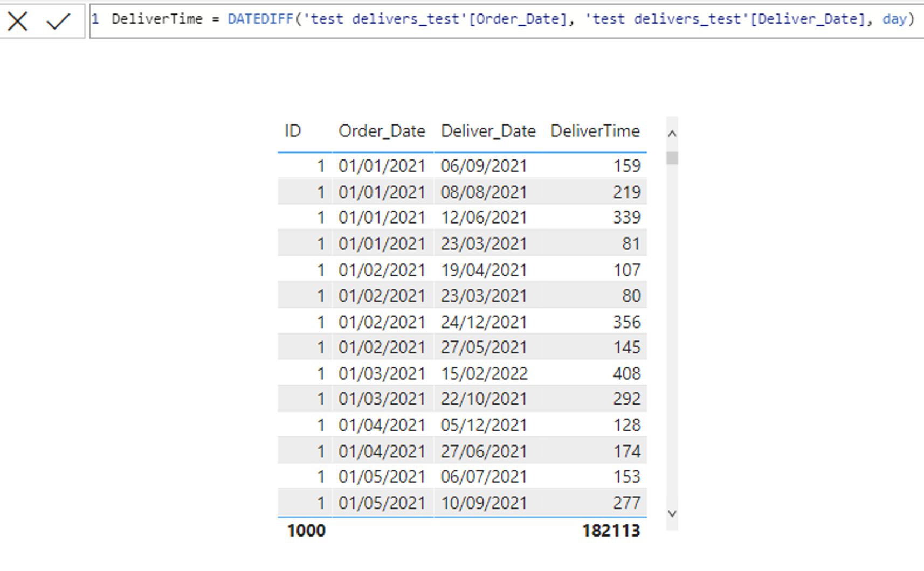Click the DATEDIFF function name in formula

260,19
